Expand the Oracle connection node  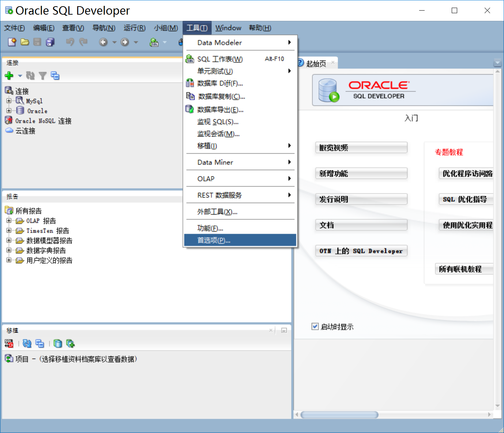9,111
